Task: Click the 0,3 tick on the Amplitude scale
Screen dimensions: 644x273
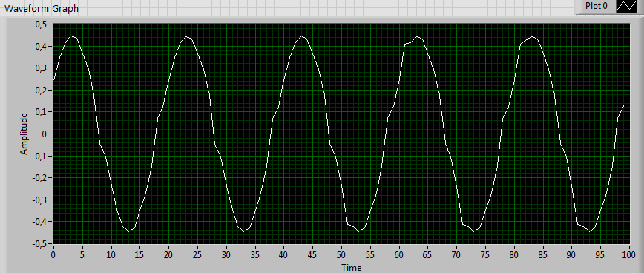Action: 42,68
